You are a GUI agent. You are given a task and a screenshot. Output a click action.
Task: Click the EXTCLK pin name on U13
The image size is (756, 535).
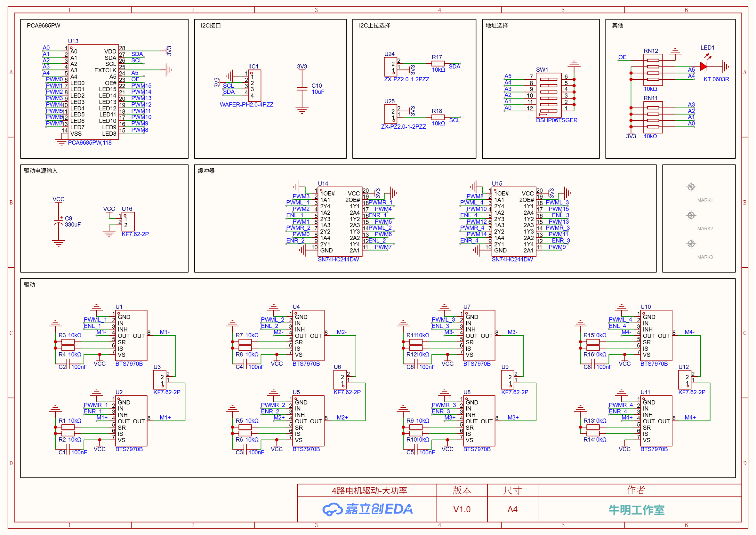click(x=105, y=70)
